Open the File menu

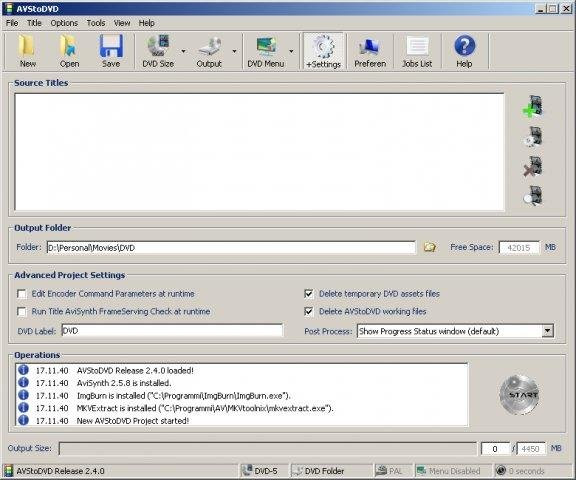tap(12, 23)
